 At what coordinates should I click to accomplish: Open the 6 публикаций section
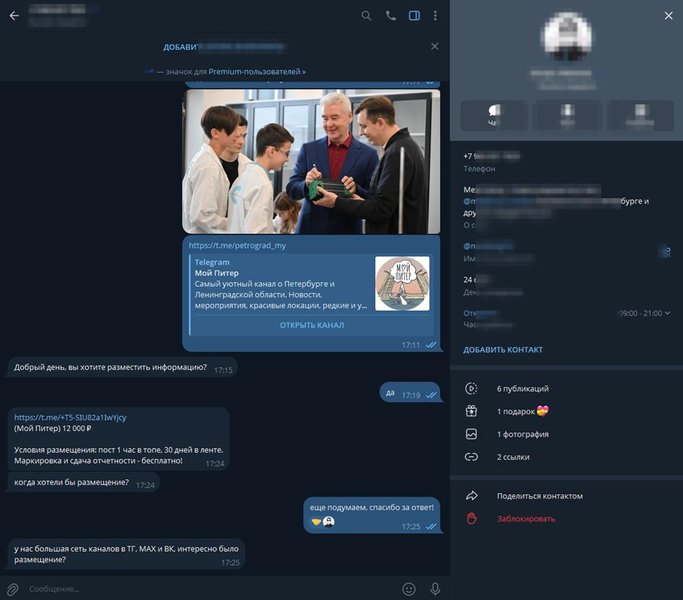coord(566,389)
